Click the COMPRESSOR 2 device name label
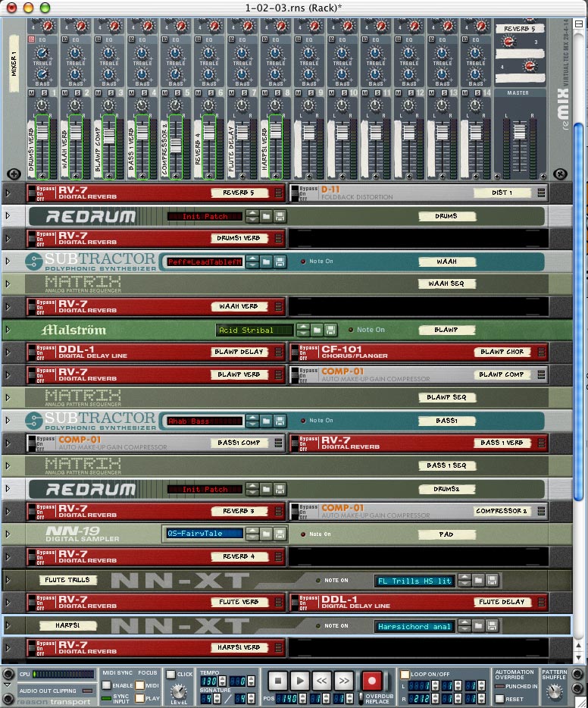588x708 pixels. pos(502,511)
